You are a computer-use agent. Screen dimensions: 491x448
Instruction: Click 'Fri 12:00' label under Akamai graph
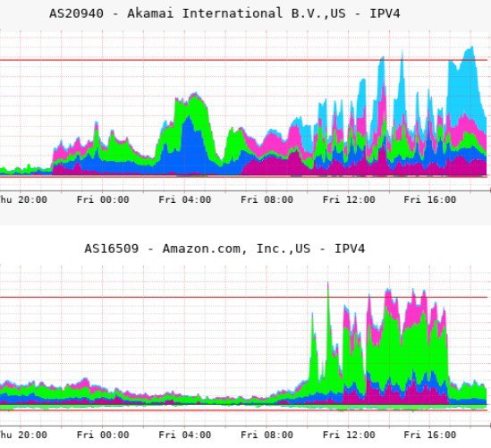pos(349,199)
